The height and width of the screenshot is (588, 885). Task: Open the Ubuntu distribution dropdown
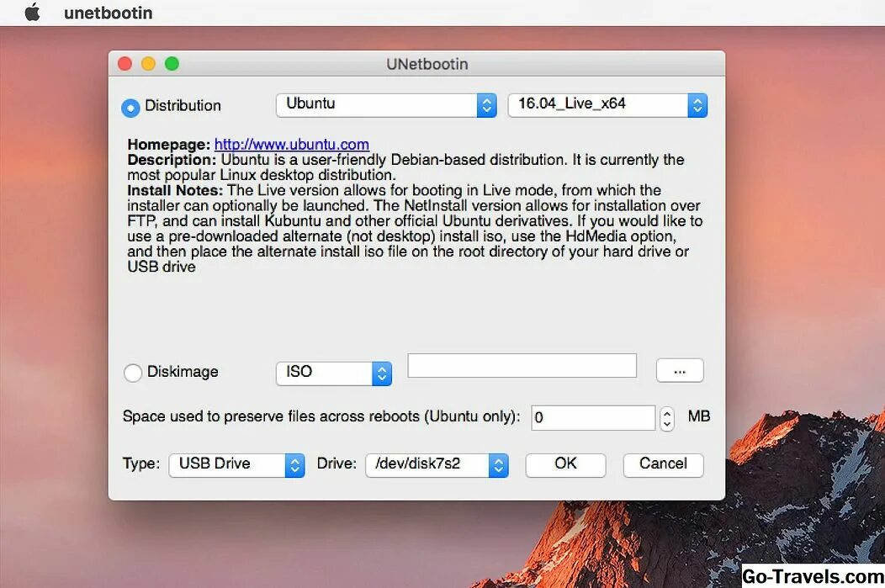click(x=386, y=105)
